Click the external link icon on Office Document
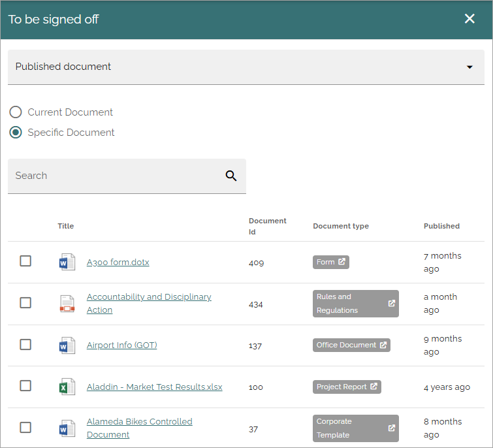 pyautogui.click(x=383, y=345)
